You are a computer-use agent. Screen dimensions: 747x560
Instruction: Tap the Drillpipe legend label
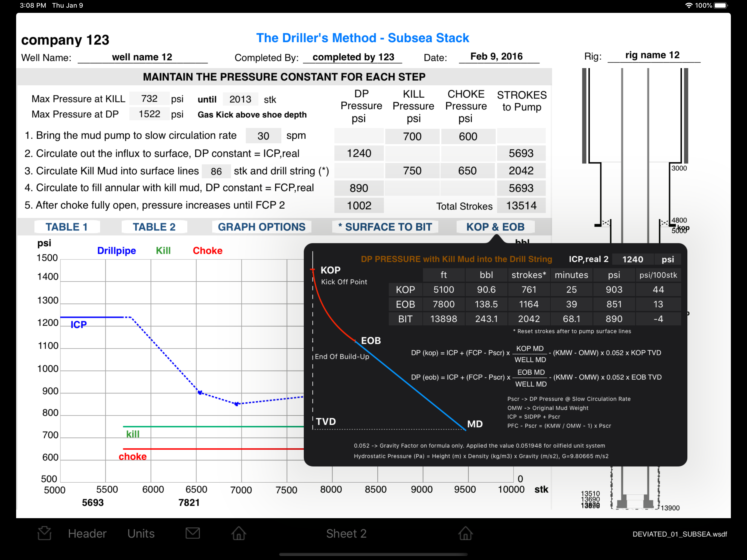pyautogui.click(x=116, y=251)
